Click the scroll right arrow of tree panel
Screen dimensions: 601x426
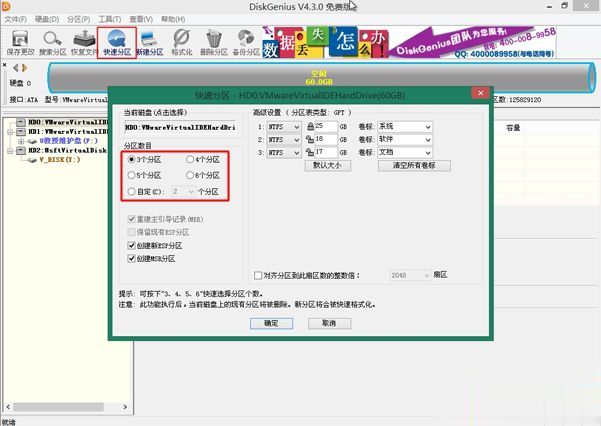pos(125,407)
